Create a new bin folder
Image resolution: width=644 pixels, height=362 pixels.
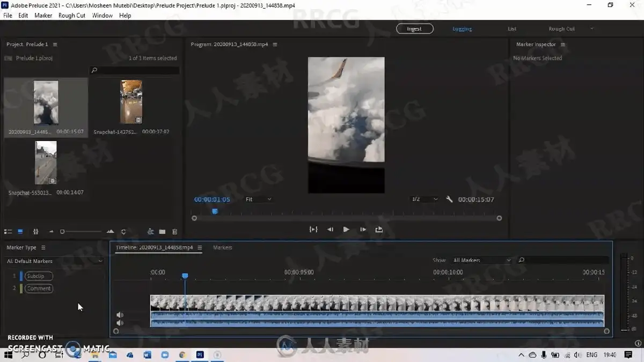click(163, 232)
